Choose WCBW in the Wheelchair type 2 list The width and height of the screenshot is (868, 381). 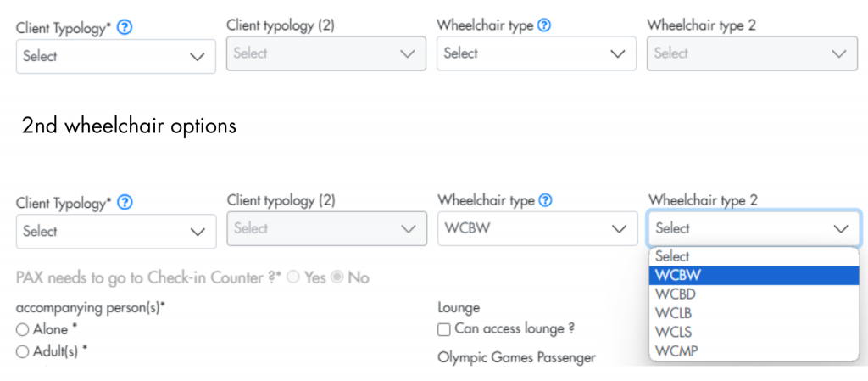tap(754, 275)
